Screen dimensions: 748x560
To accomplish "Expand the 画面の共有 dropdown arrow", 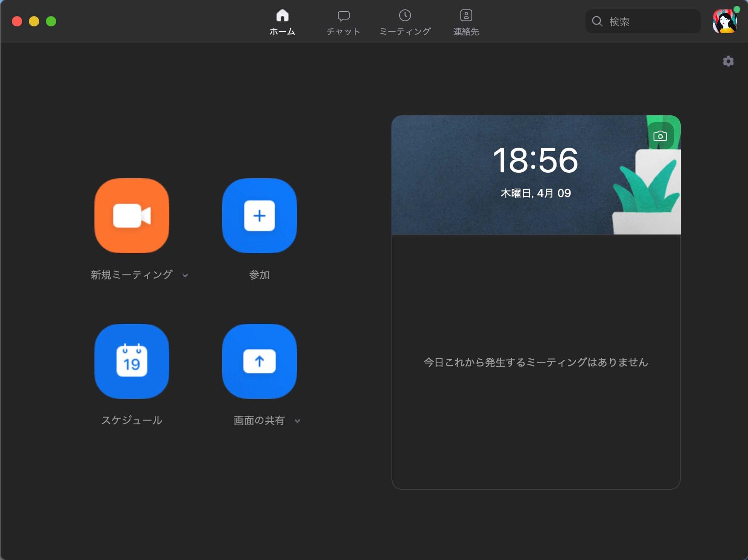I will (297, 421).
